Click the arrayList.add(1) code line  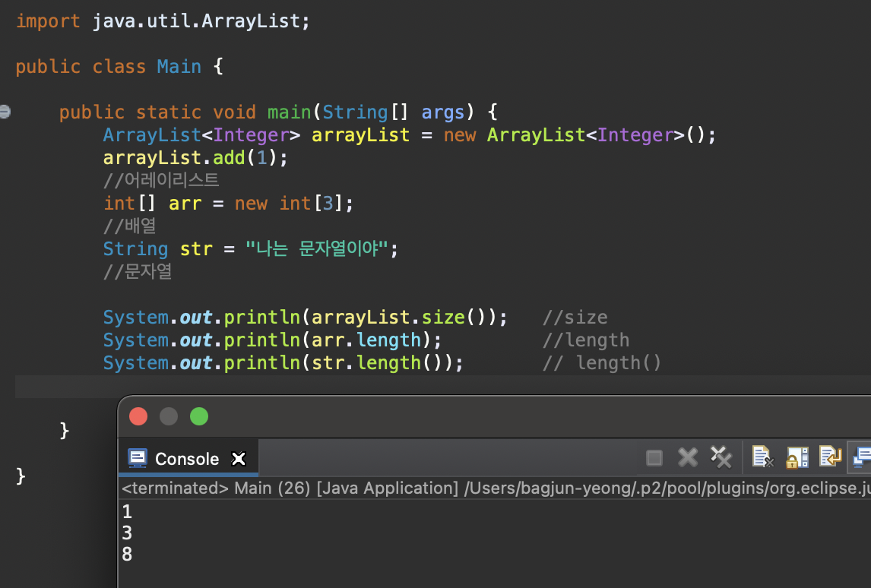tap(195, 158)
